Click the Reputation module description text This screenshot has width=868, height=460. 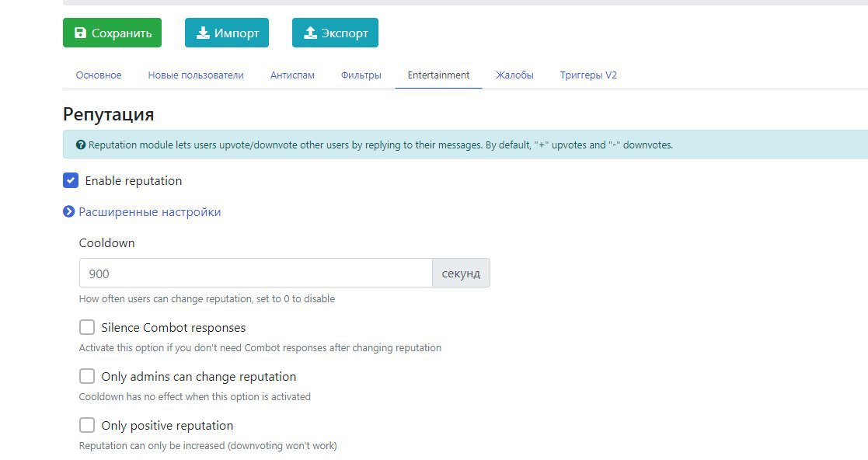click(381, 145)
